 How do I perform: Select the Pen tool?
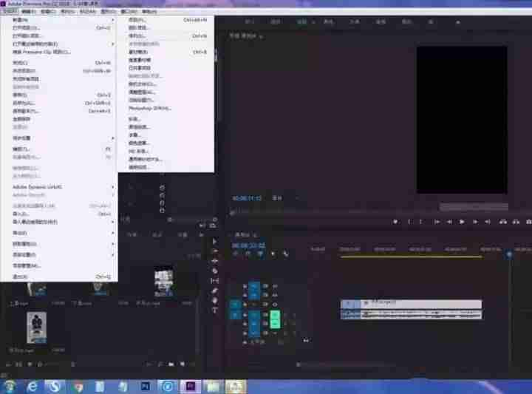point(214,291)
